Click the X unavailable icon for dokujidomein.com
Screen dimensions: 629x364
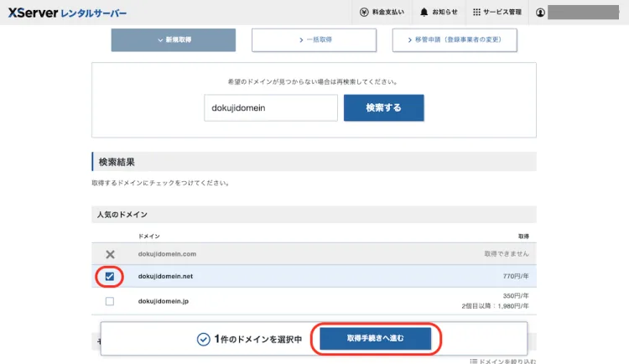[110, 253]
